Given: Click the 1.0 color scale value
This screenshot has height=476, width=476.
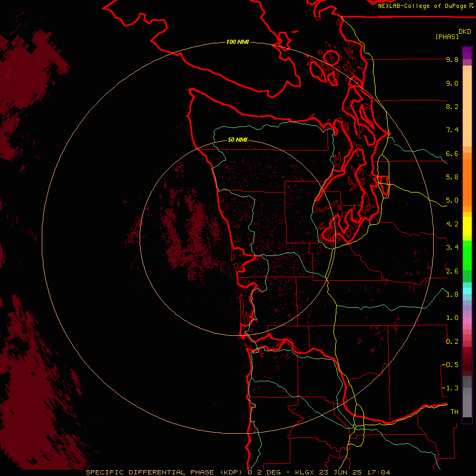Looking at the screenshot, I should pyautogui.click(x=452, y=318).
